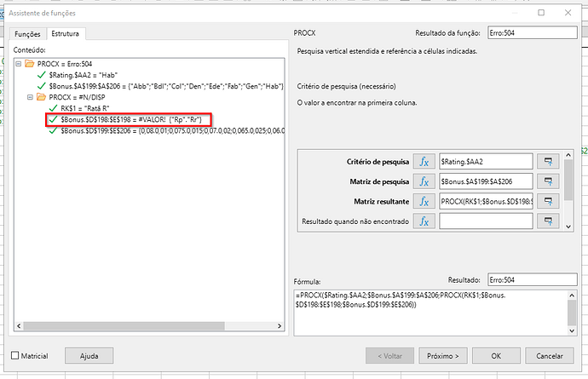This screenshot has height=379, width=588.
Task: Click the checkmark beside $Bonus.$A$199:$A$206 row
Action: [x=42, y=86]
